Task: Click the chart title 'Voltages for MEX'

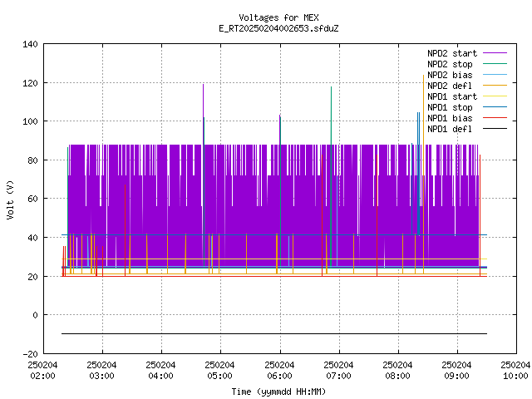Action: coord(278,17)
